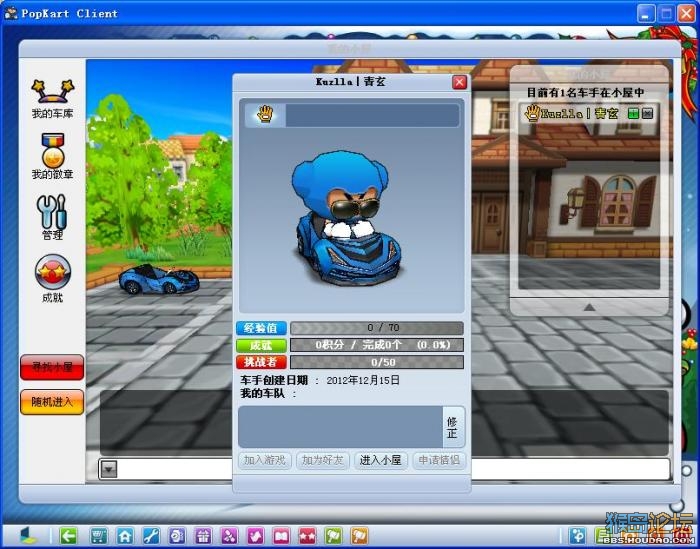This screenshot has width=700, height=549.
Task: Click the 申请情侣 button
Action: click(x=439, y=460)
